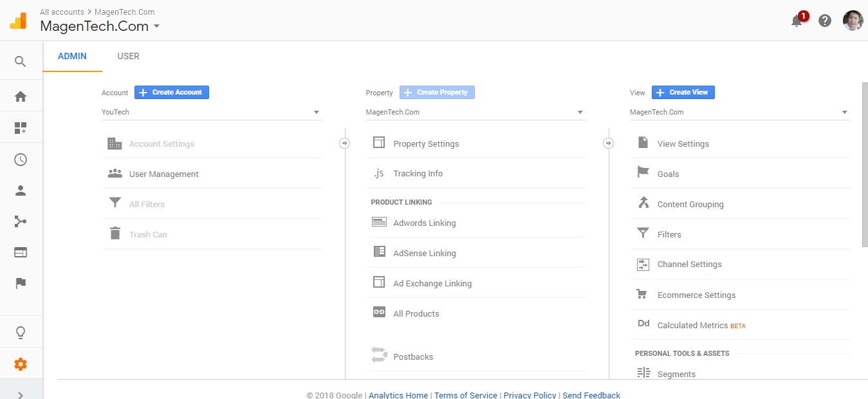This screenshot has width=868, height=399.
Task: Click the .js Tracking Info icon
Action: (x=379, y=173)
